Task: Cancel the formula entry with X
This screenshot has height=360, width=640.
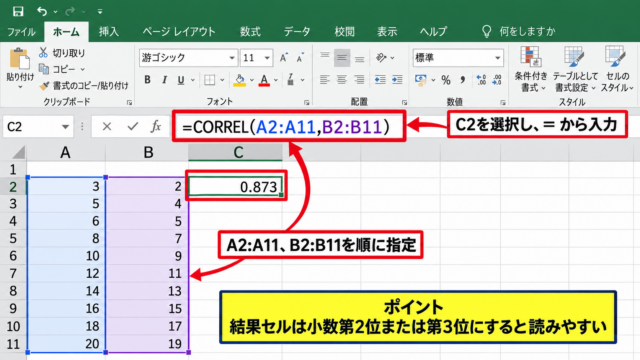Action: pos(107,127)
